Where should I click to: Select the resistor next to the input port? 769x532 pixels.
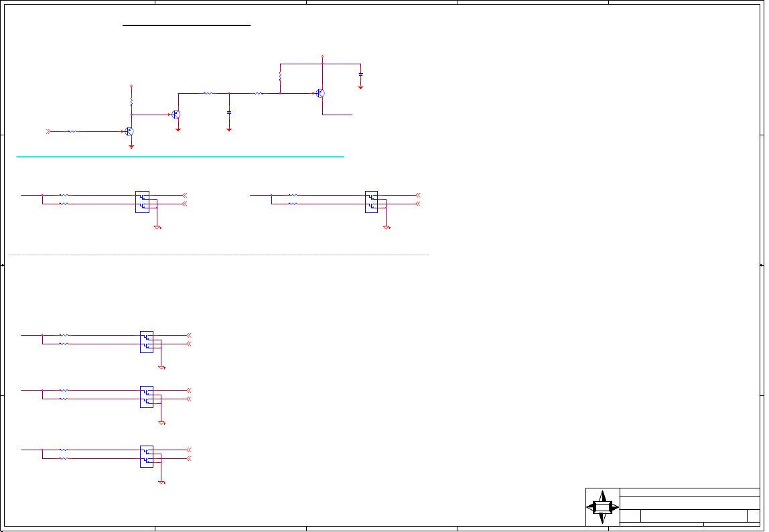pyautogui.click(x=72, y=131)
